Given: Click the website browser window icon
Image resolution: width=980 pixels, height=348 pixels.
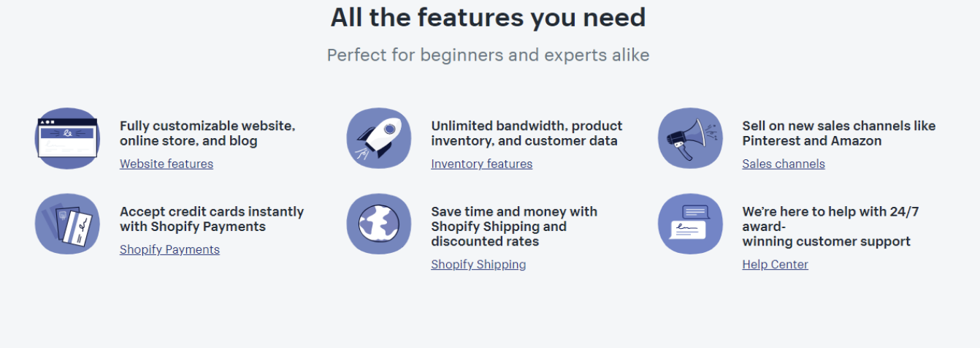Looking at the screenshot, I should point(67,138).
